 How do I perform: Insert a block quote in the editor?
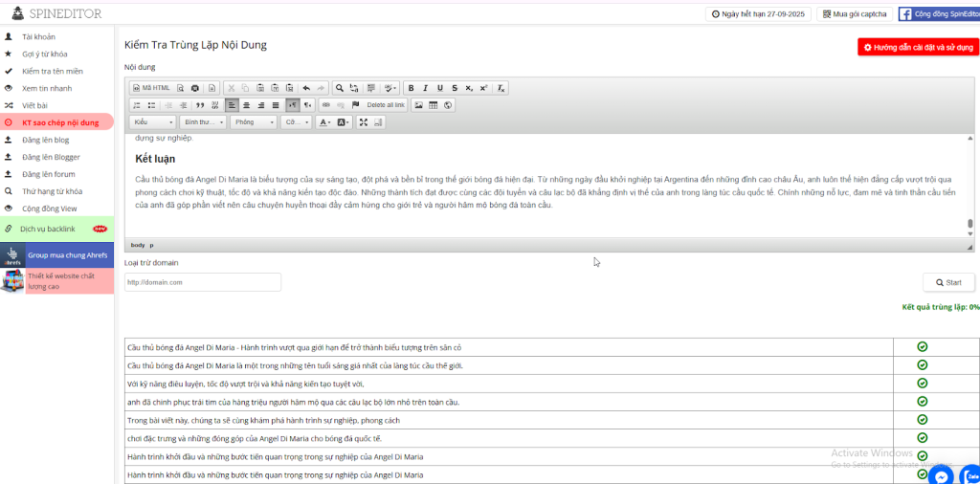pos(200,105)
